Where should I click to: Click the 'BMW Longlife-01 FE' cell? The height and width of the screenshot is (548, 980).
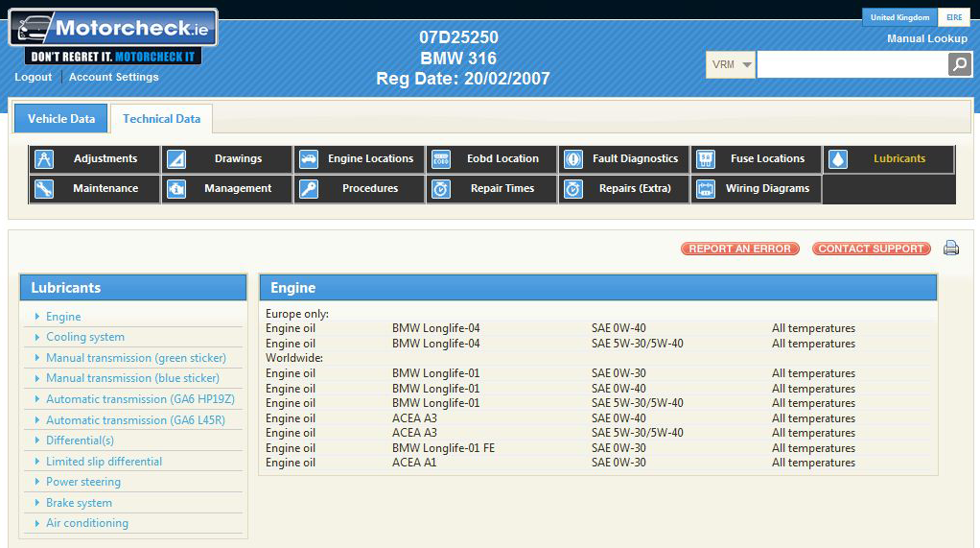click(443, 448)
